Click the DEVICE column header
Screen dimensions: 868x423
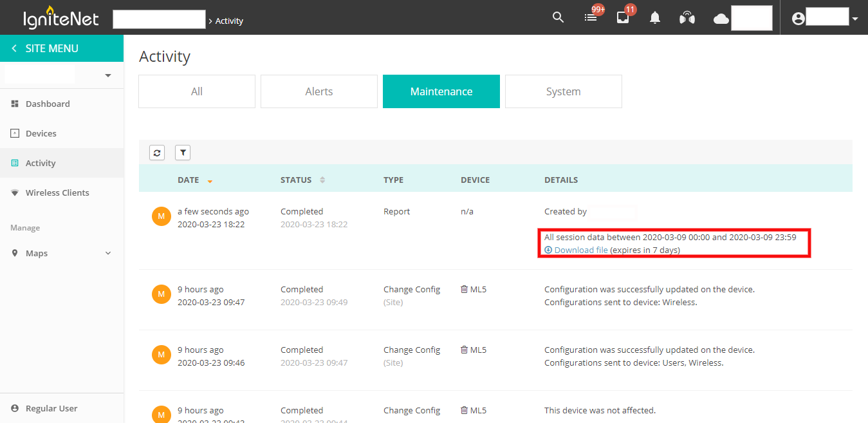(476, 180)
